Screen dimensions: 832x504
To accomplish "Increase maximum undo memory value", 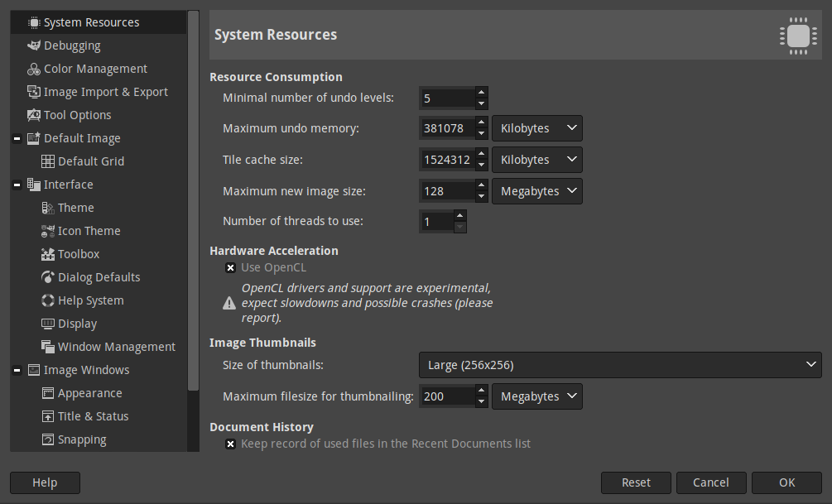I will [481, 122].
